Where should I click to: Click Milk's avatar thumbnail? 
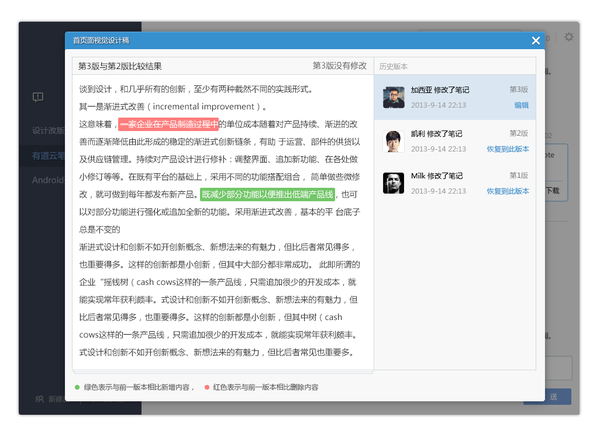coord(393,183)
